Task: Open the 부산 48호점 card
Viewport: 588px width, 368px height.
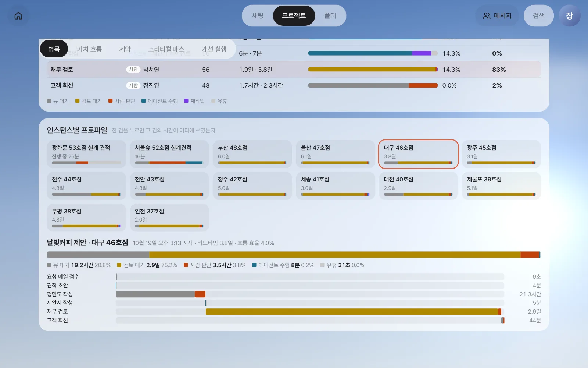Action: click(x=252, y=154)
